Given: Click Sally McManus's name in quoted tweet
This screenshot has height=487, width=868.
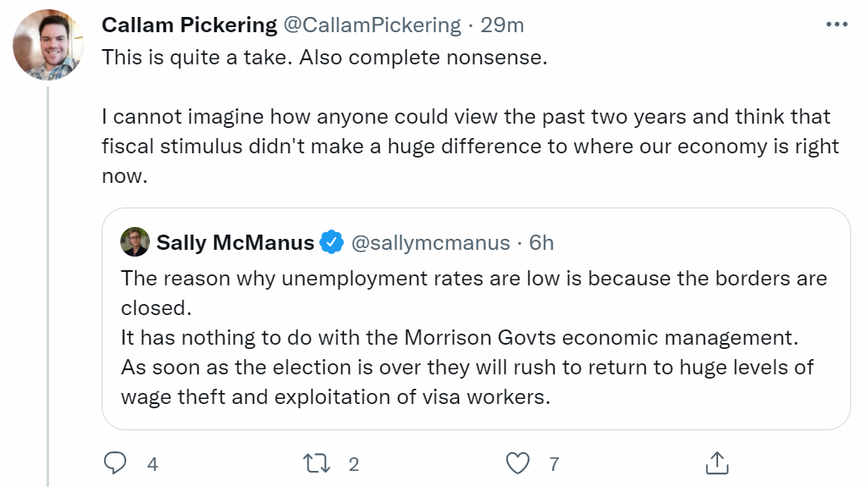Looking at the screenshot, I should [235, 243].
